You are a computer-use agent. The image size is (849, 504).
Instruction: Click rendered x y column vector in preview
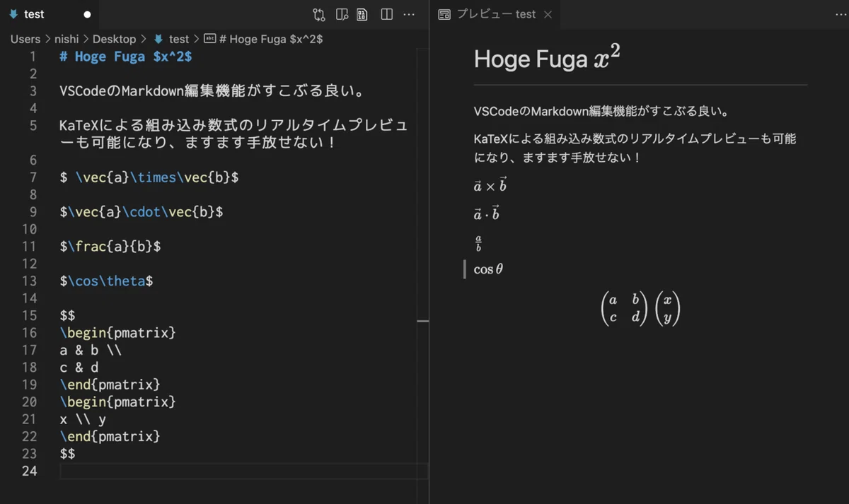click(668, 309)
